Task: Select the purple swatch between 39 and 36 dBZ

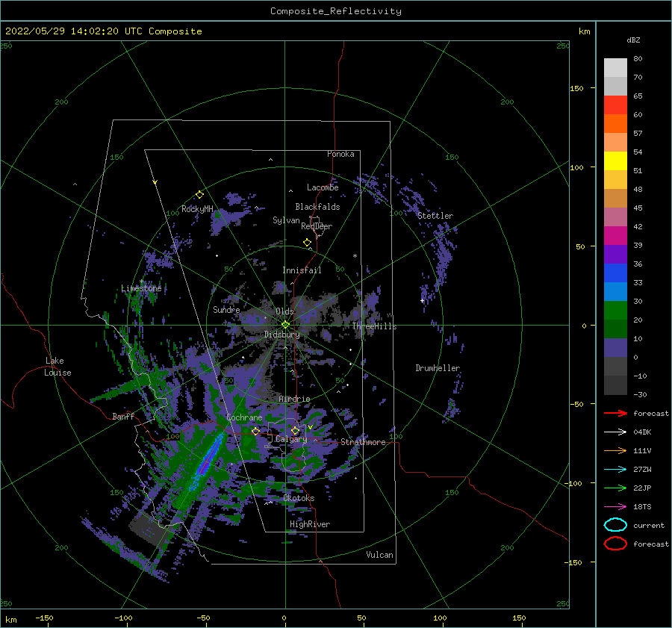Action: 615,255
